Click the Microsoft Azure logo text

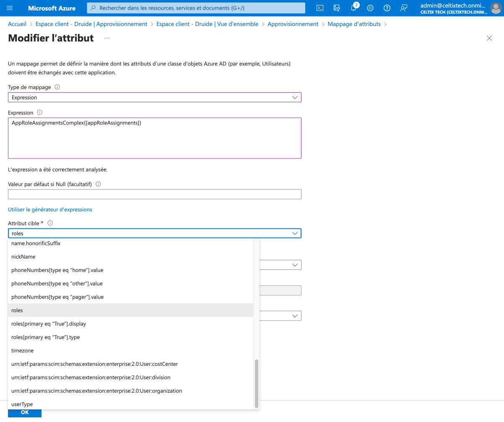pos(52,8)
